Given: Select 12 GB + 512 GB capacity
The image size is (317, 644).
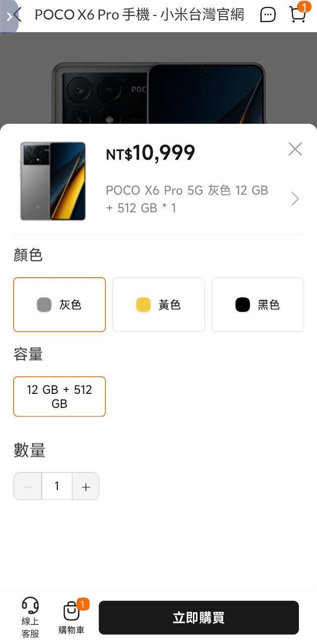Looking at the screenshot, I should pos(59,396).
